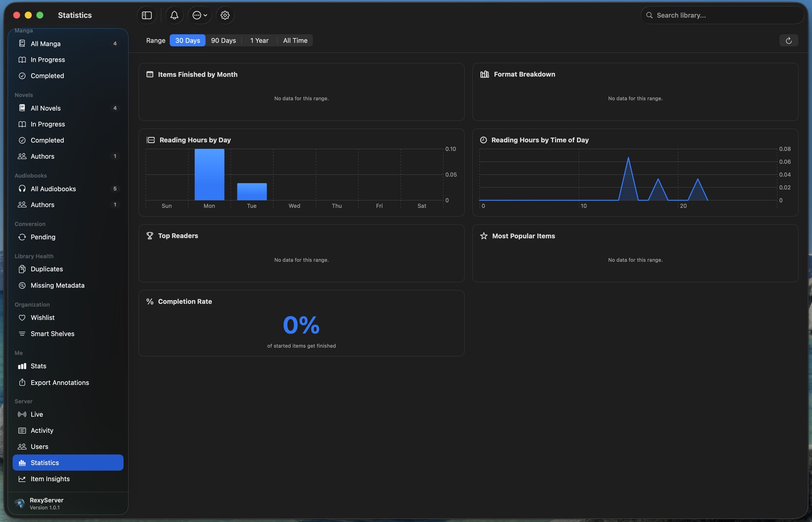Screen dimensions: 812x522
Task: Click the Live broadcast icon
Action: [x=22, y=415]
